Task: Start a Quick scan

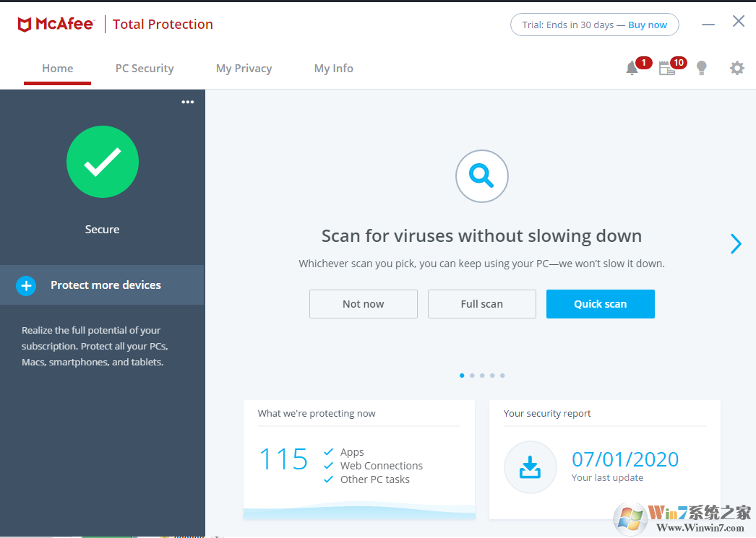Action: (601, 304)
